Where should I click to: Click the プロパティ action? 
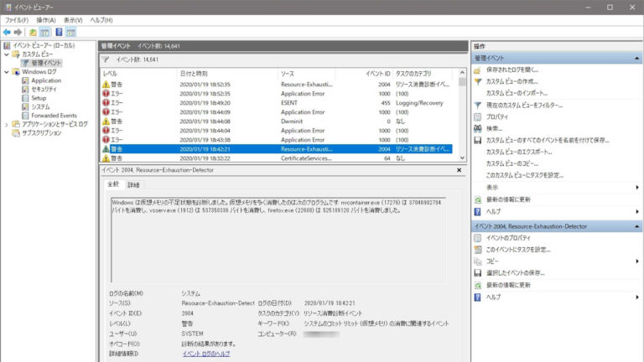click(x=497, y=117)
